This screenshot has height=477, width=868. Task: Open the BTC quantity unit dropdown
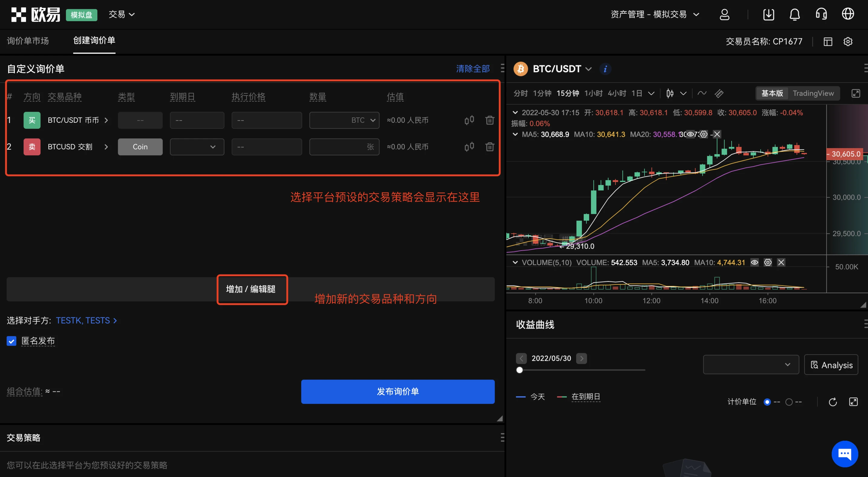[363, 120]
